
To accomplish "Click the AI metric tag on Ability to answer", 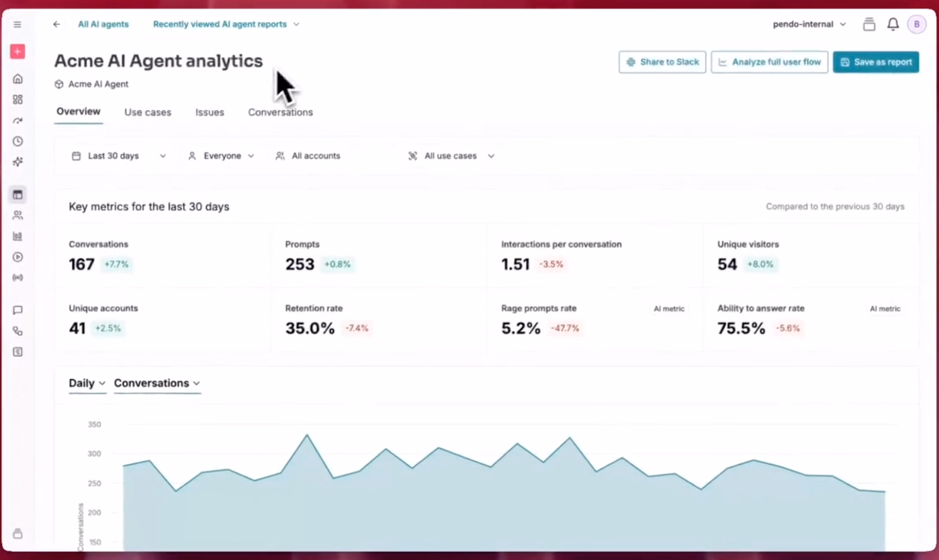I will point(885,309).
